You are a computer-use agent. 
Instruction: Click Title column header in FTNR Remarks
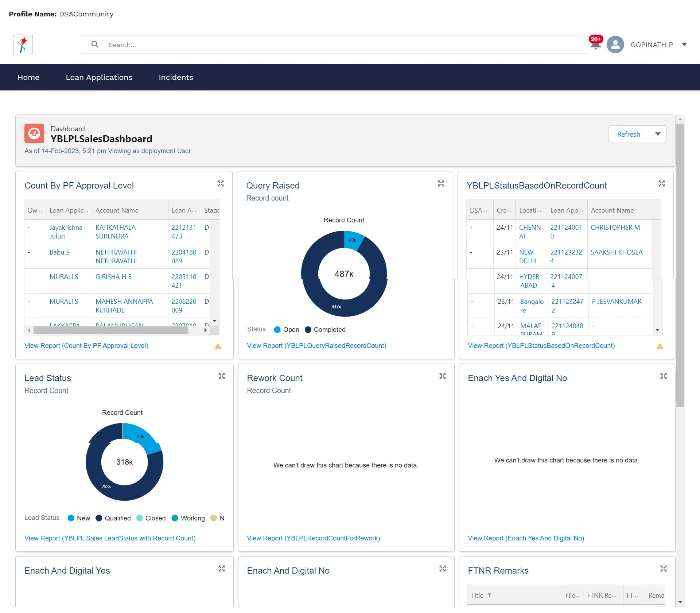477,595
